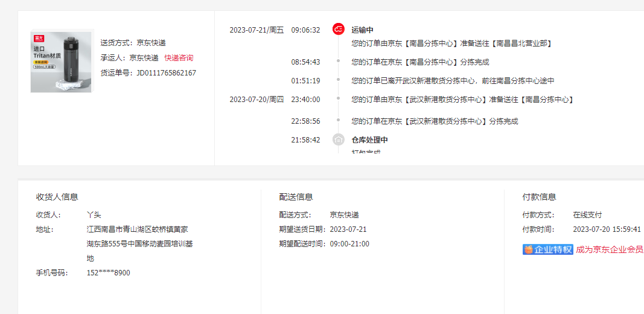The width and height of the screenshot is (644, 314).
Task: Click the 23:40:00 entry 准备送往 南昌分拣中心
Action: 462,100
